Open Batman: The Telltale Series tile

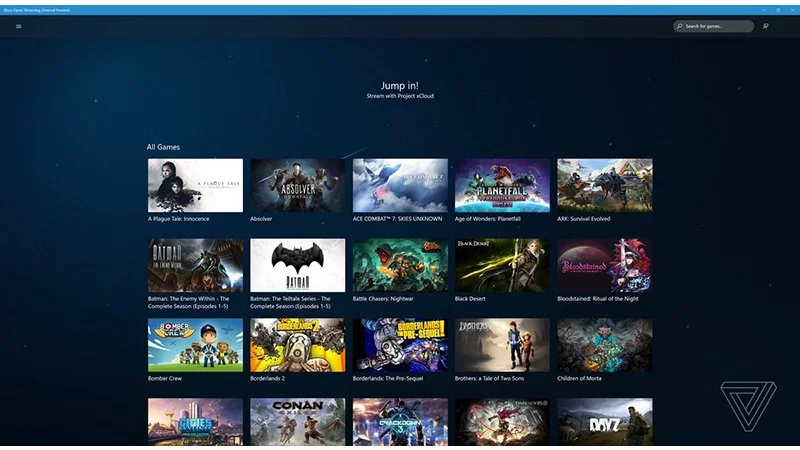tap(297, 265)
